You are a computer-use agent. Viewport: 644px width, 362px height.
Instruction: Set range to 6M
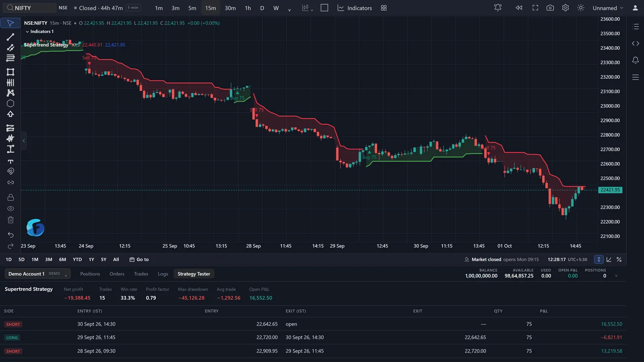point(62,259)
